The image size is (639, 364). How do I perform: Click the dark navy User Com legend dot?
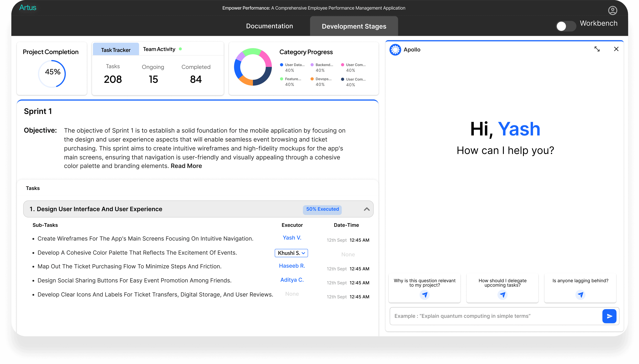(x=342, y=79)
